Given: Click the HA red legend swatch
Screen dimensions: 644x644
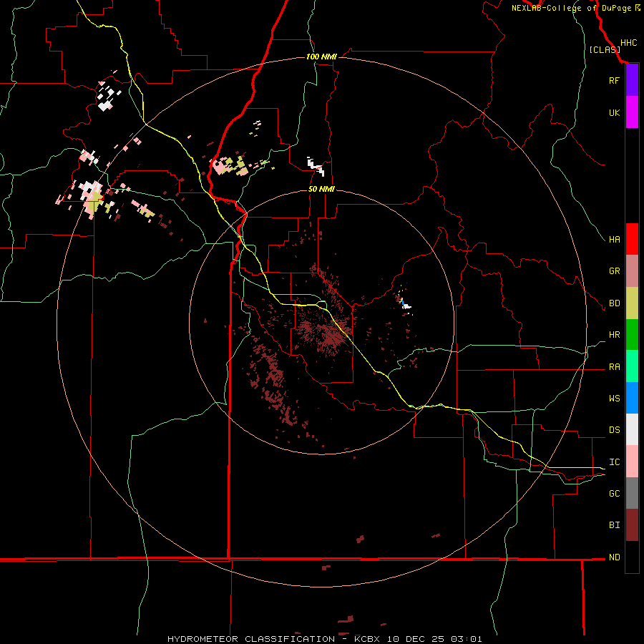Looking at the screenshot, I should pyautogui.click(x=632, y=239).
